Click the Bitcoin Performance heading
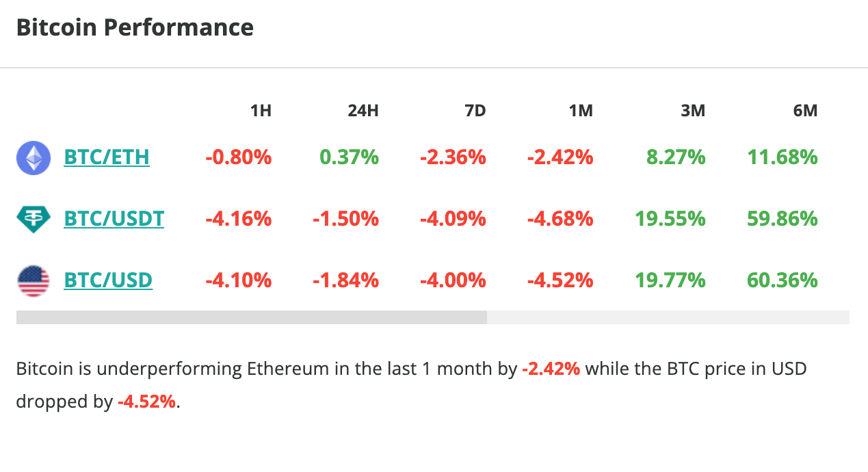 coord(135,28)
